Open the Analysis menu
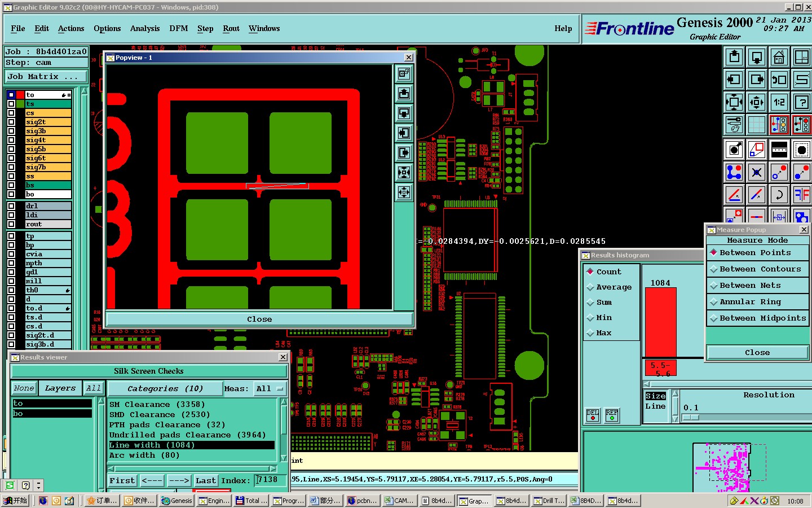The image size is (812, 508). point(145,28)
